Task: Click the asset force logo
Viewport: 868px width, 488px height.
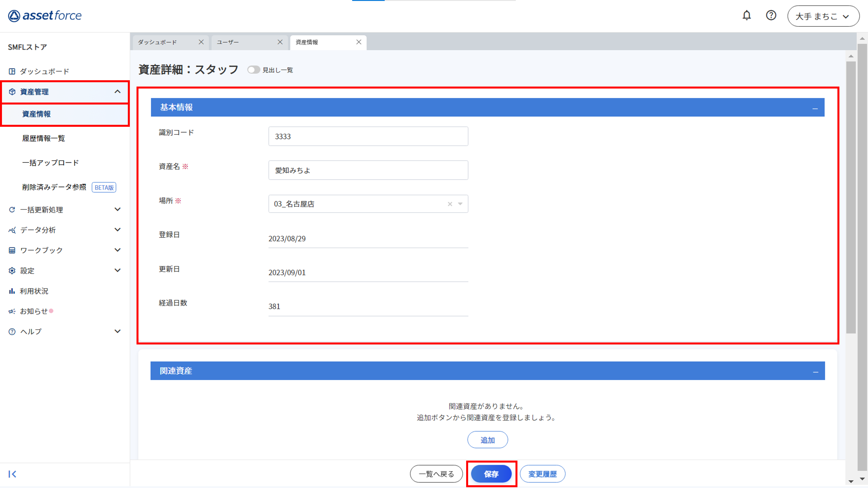Action: pyautogui.click(x=45, y=16)
